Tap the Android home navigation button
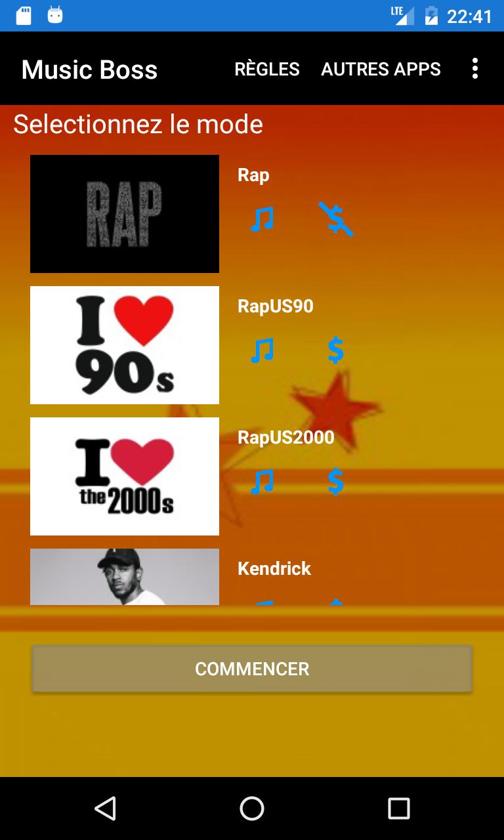Screen dimensions: 504x840 [x=252, y=808]
